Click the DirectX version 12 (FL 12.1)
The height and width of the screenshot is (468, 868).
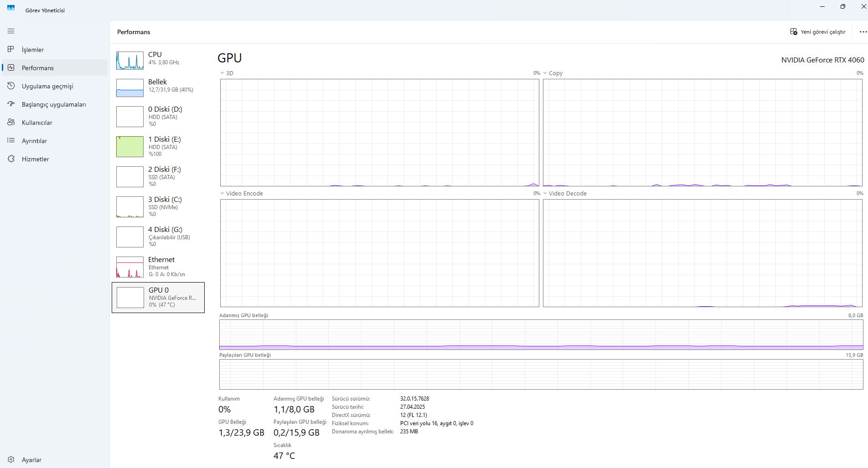click(413, 415)
